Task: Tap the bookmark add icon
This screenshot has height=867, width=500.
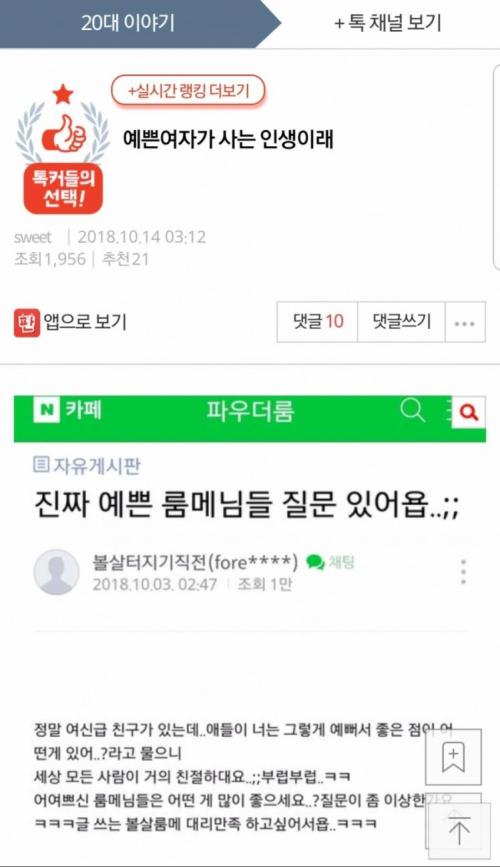Action: click(453, 757)
